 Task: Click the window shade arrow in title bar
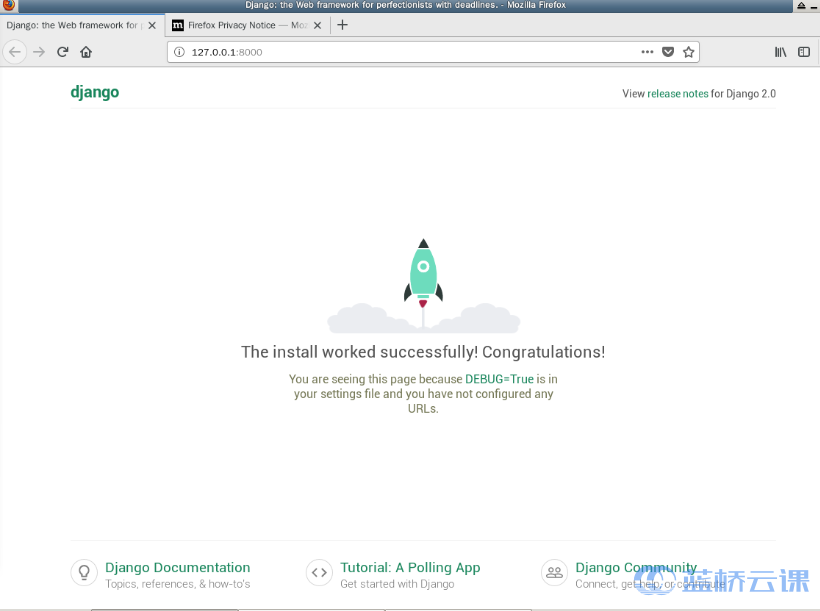tap(801, 5)
